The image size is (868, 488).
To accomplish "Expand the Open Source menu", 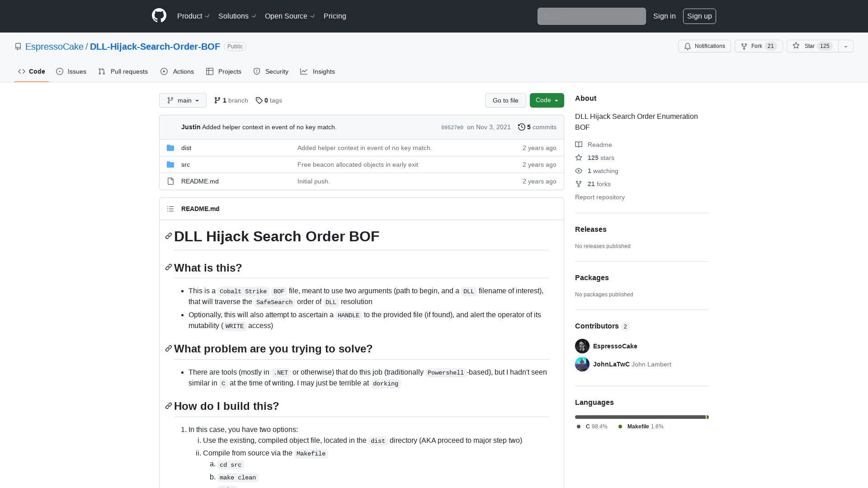I will pyautogui.click(x=290, y=16).
